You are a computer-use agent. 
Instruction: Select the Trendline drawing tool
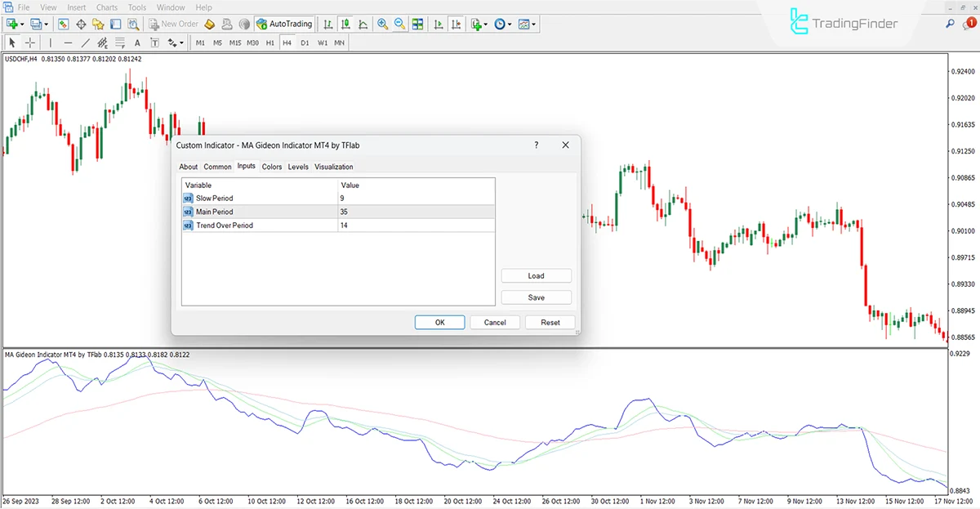click(85, 42)
